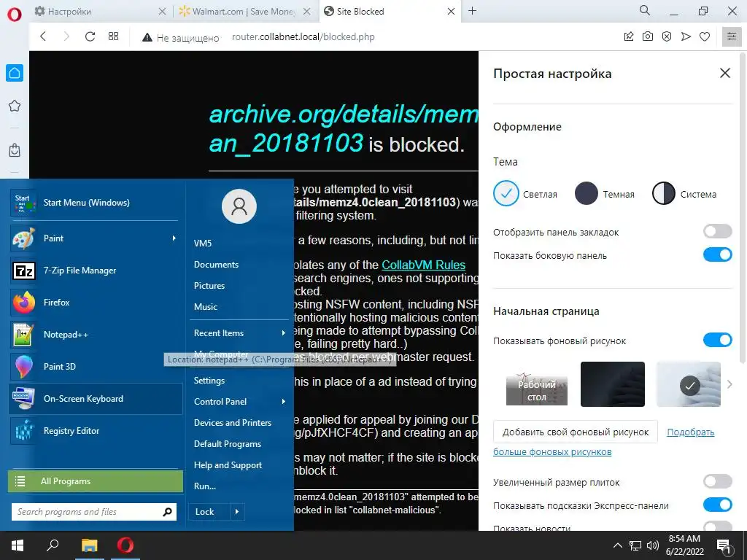
Task: Open Speed Dial grid icon
Action: click(x=113, y=36)
